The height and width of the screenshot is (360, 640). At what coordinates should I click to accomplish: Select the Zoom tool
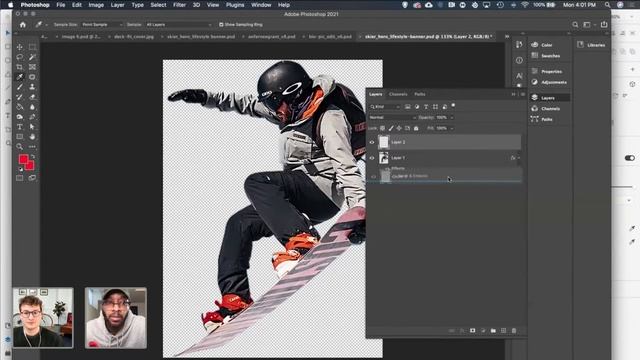coord(20,147)
